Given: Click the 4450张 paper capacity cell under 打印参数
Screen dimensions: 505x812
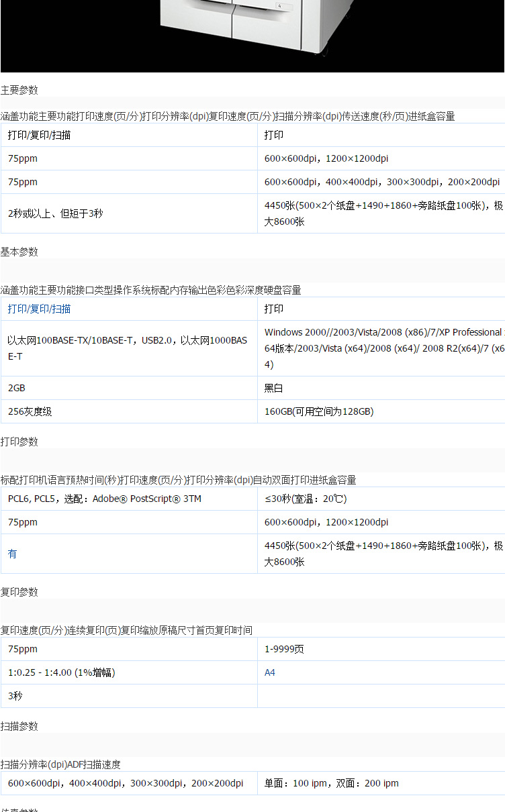Looking at the screenshot, I should click(381, 554).
